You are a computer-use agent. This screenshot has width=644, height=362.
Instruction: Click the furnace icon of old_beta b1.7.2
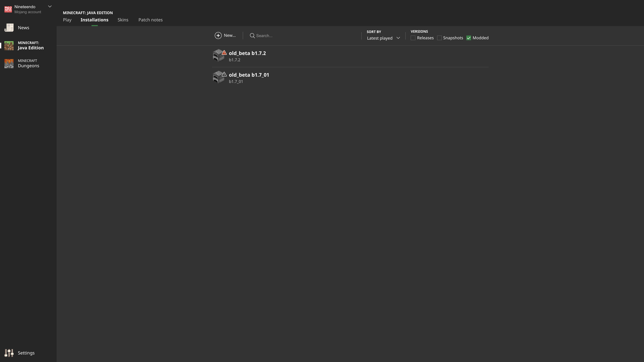(x=218, y=56)
